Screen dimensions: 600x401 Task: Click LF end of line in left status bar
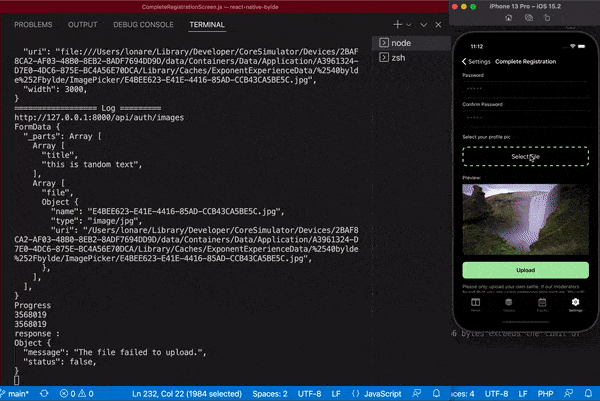tap(336, 393)
